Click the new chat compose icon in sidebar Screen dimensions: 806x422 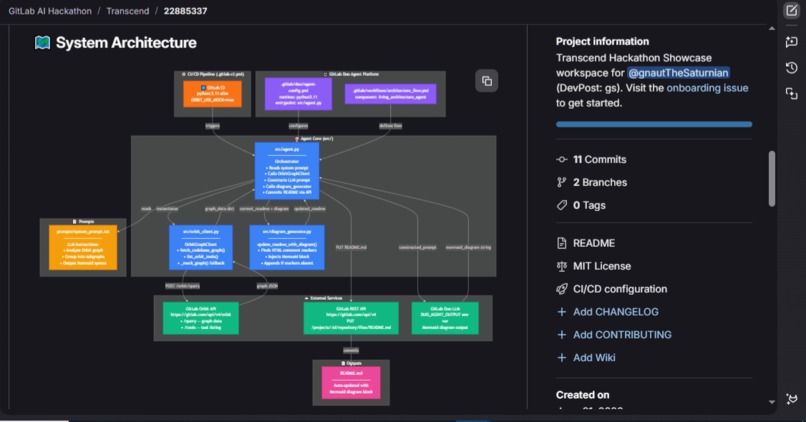tap(792, 11)
